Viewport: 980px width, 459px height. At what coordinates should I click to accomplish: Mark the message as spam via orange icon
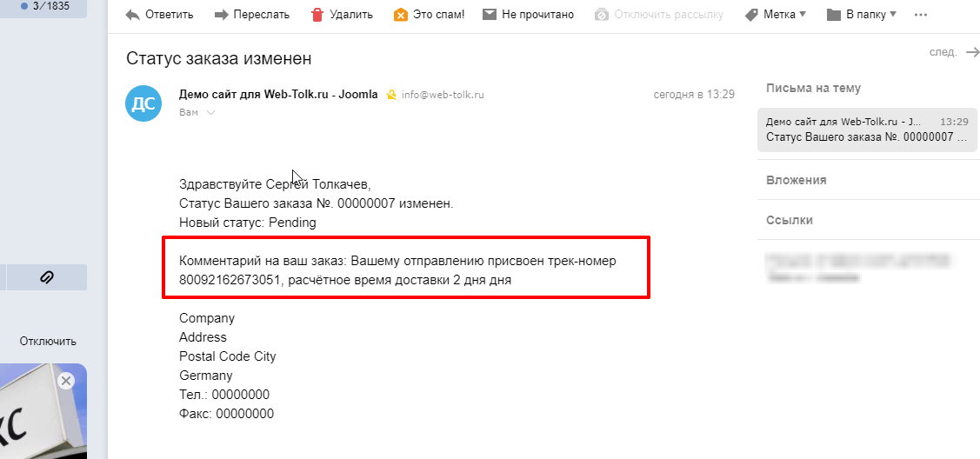pyautogui.click(x=400, y=15)
